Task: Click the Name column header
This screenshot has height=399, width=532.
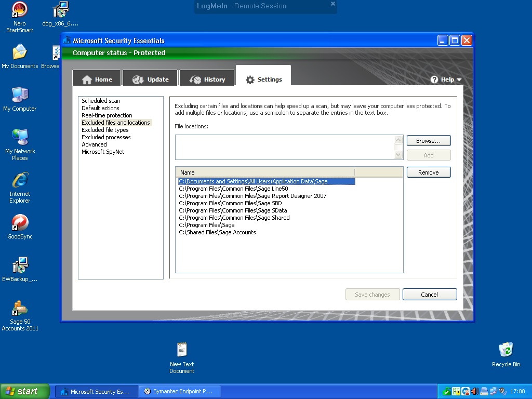Action: coord(265,172)
